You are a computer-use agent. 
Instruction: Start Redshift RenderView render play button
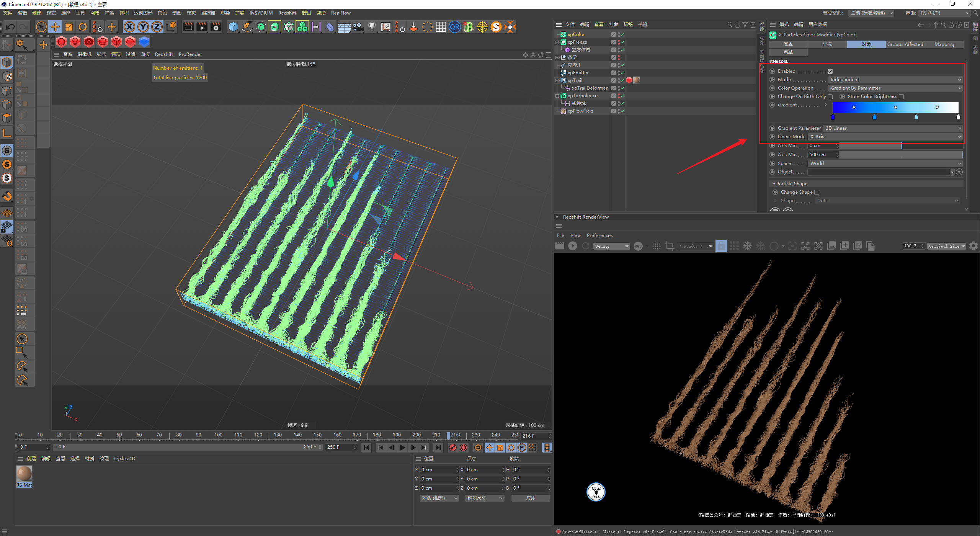[573, 246]
